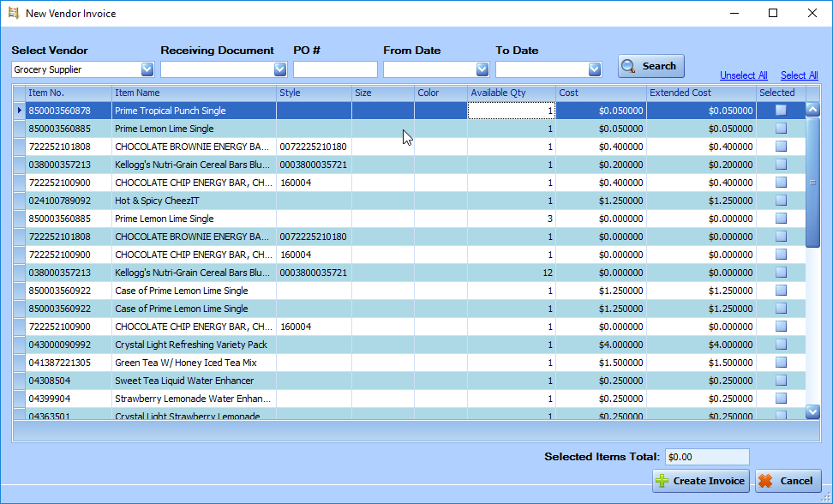Click the app icon in title bar

coord(13,13)
